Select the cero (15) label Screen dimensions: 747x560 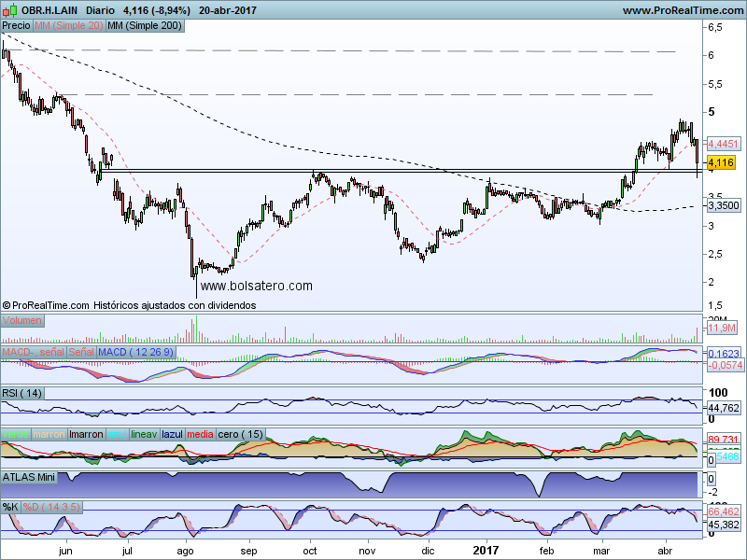tap(240, 434)
